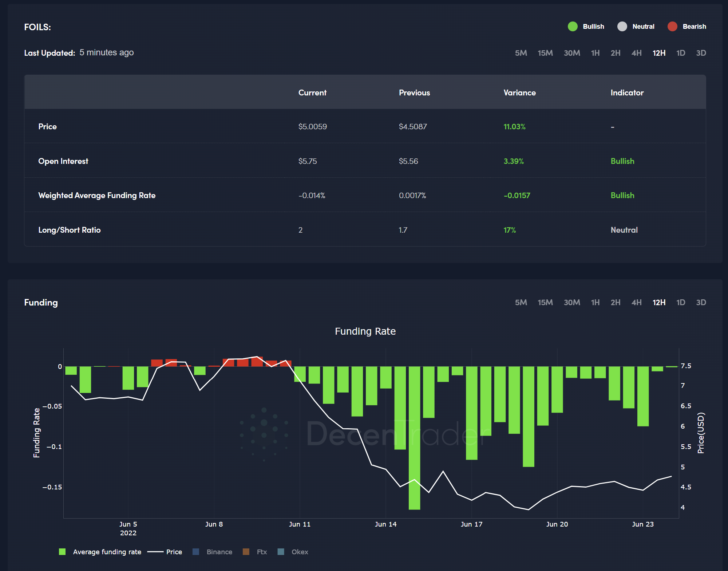
Task: Pick 30M timeframe in Funding panel
Action: point(571,302)
